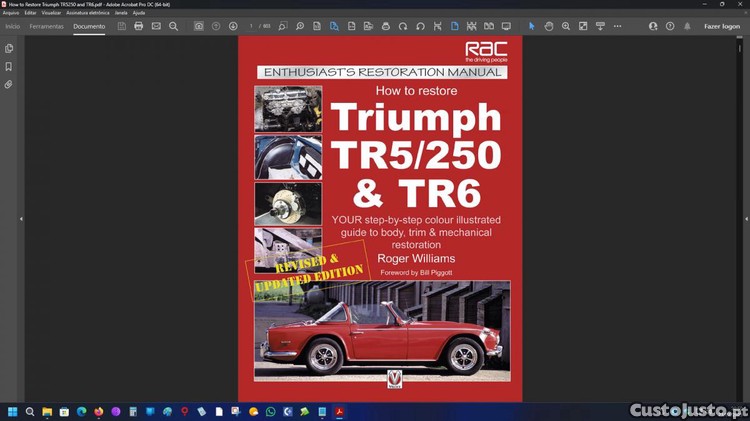This screenshot has height=421, width=750.
Task: Expand the left navigation pane arrow
Action: 21,219
